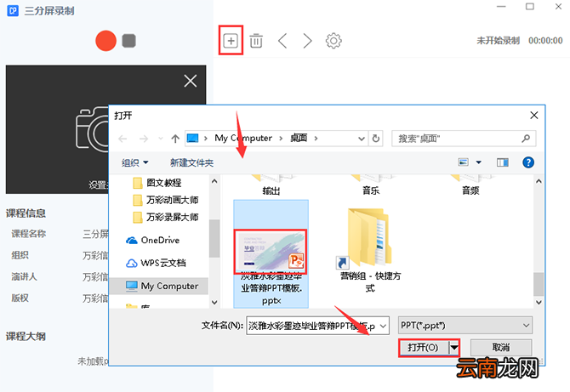
Task: Navigate forward in the file dialog
Action: [x=144, y=139]
